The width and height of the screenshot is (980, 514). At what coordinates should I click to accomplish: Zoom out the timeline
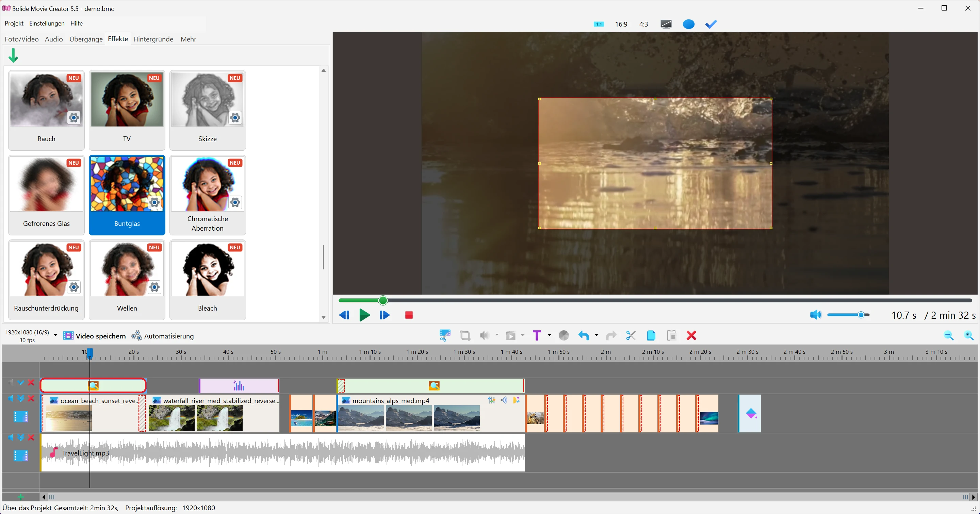point(948,335)
